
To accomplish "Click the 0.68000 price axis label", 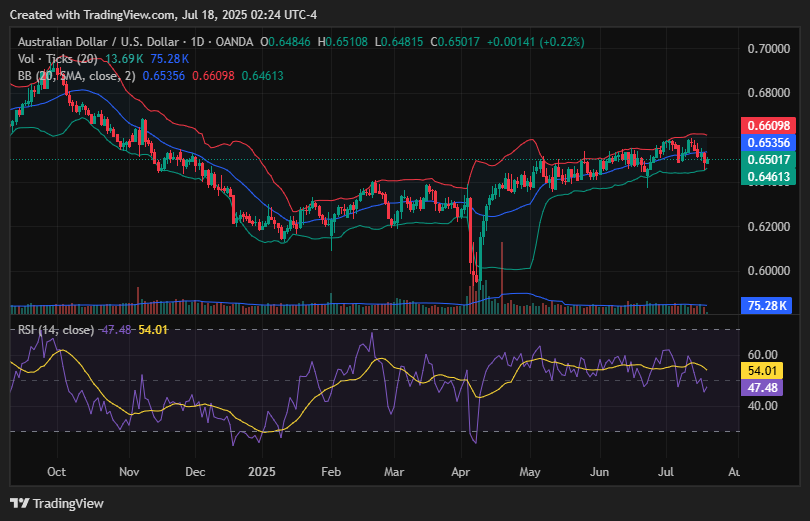I will 769,93.
